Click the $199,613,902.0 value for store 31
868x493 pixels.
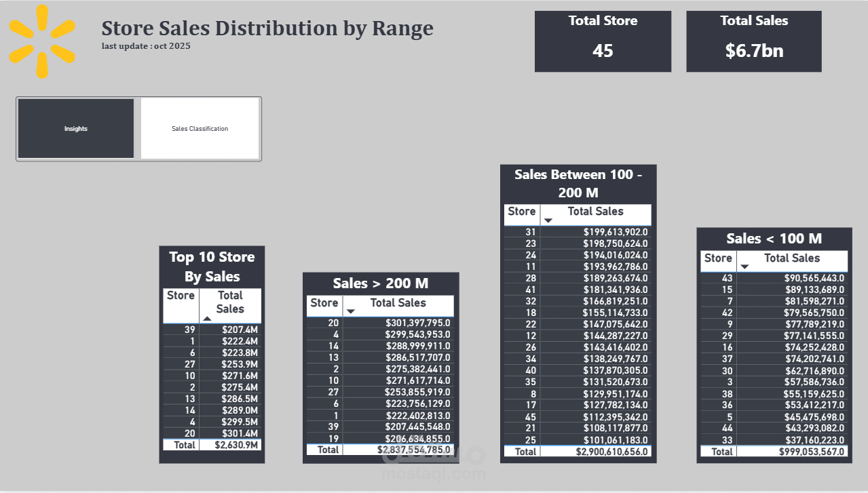tap(615, 232)
